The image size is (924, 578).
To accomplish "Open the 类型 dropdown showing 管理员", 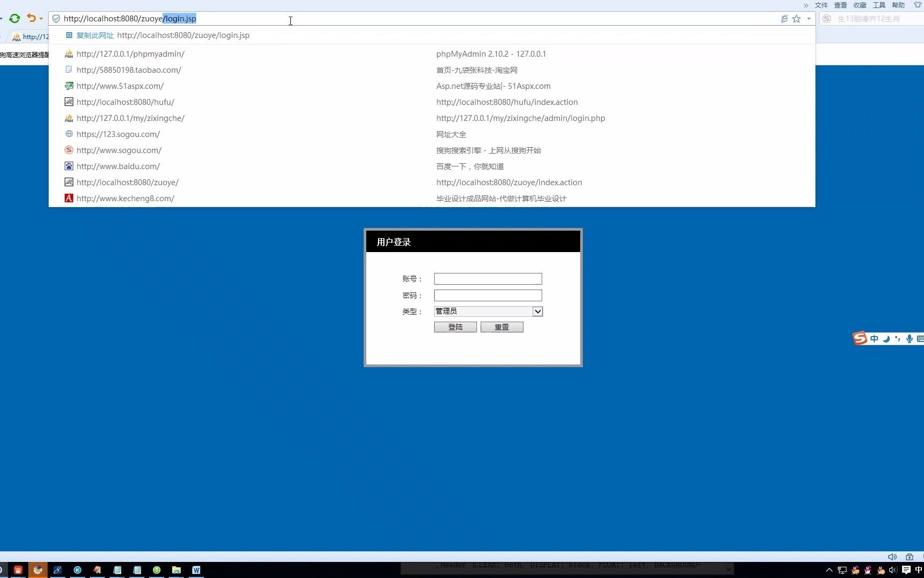I will (489, 311).
